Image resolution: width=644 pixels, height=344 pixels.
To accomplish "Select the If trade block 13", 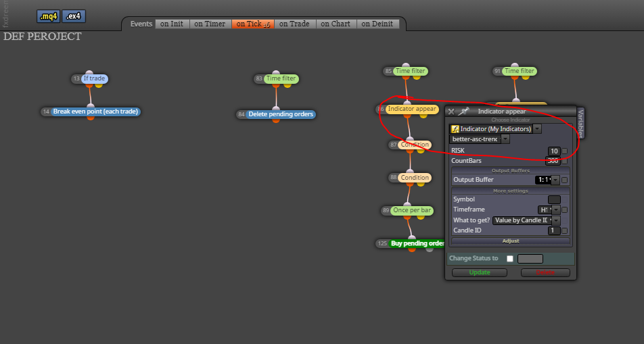I will click(x=95, y=78).
